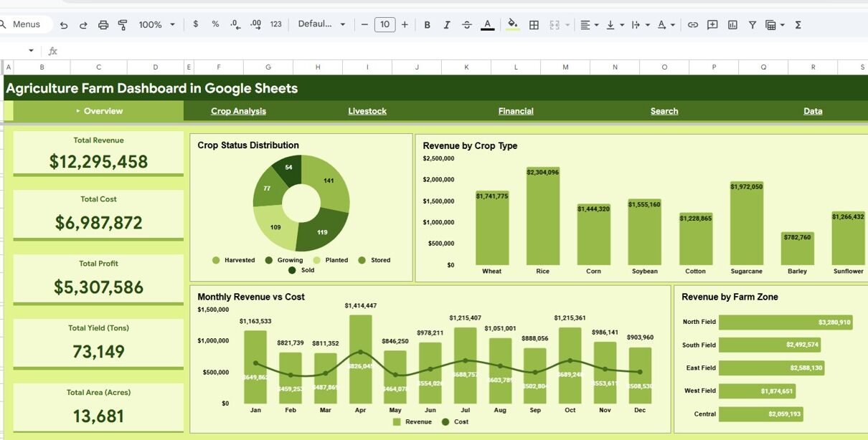The width and height of the screenshot is (868, 440).
Task: Click the print icon
Action: coord(103,25)
